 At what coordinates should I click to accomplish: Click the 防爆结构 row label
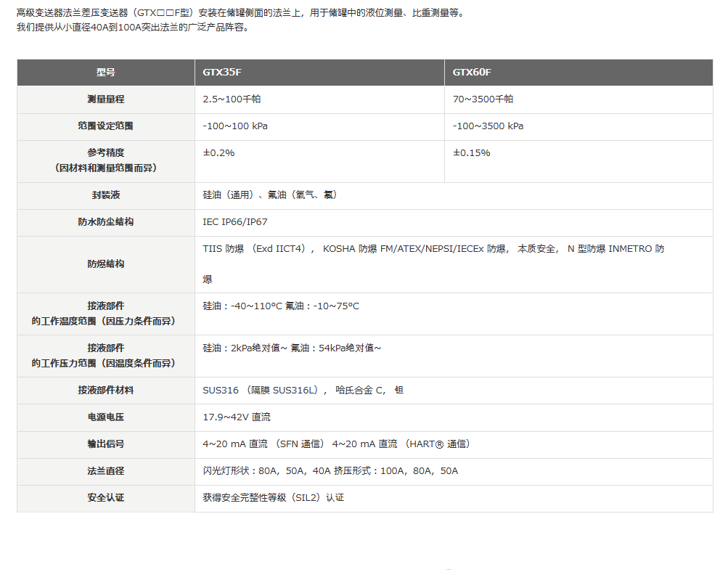(x=106, y=264)
